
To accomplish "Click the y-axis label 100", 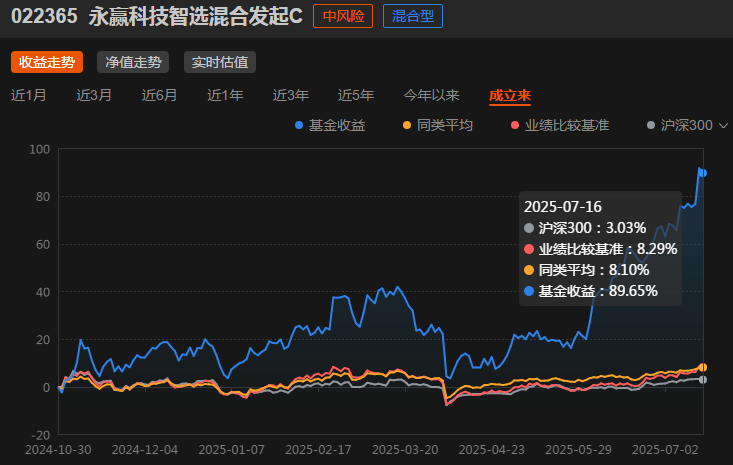I will click(x=40, y=150).
